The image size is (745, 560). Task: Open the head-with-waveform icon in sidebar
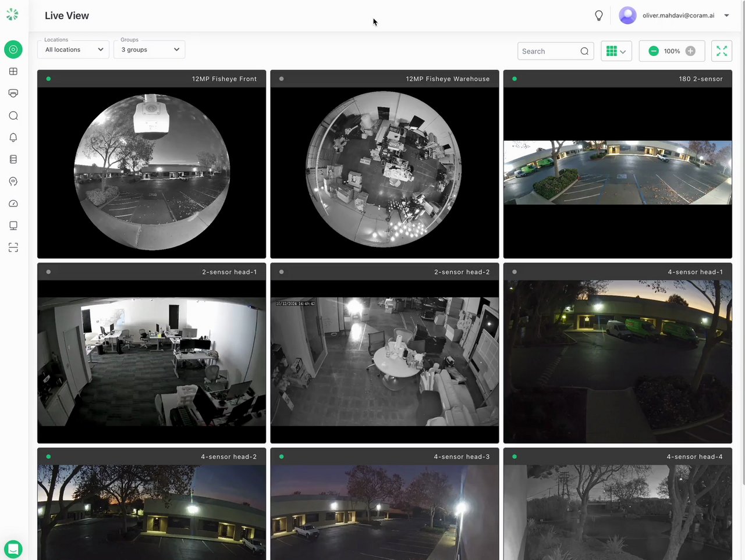coord(13,181)
